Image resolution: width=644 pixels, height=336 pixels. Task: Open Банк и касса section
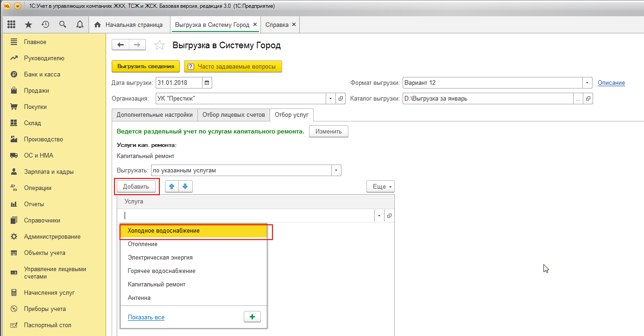(54, 75)
